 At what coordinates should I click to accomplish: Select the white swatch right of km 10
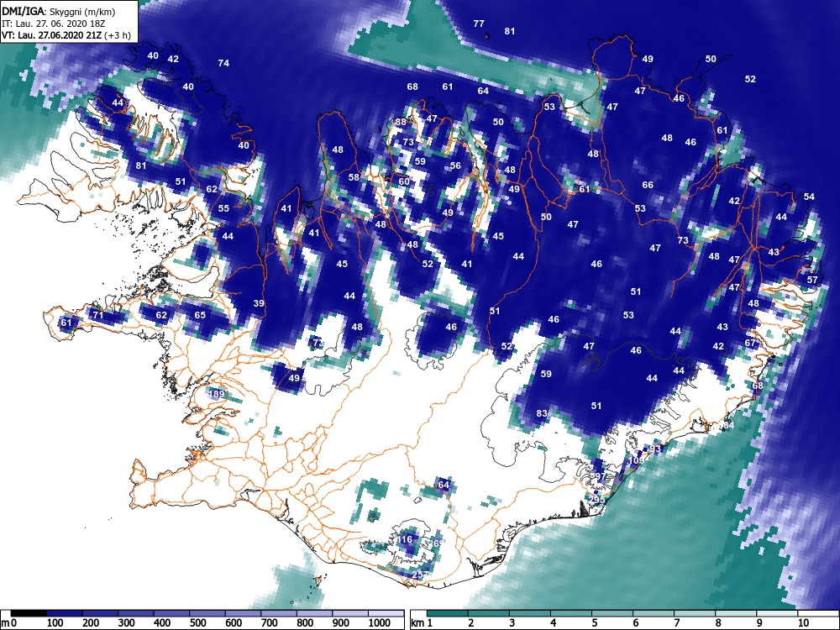[x=817, y=613]
